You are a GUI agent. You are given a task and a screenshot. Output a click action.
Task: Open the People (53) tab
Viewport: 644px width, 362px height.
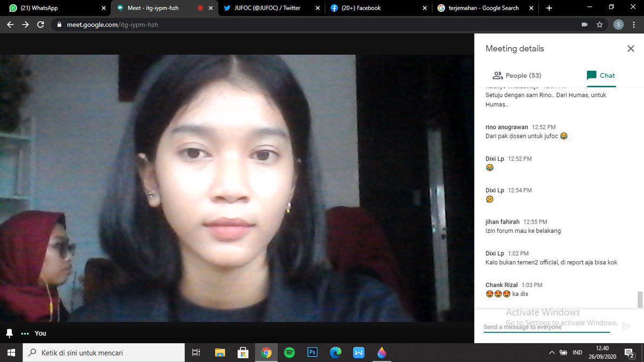(517, 76)
